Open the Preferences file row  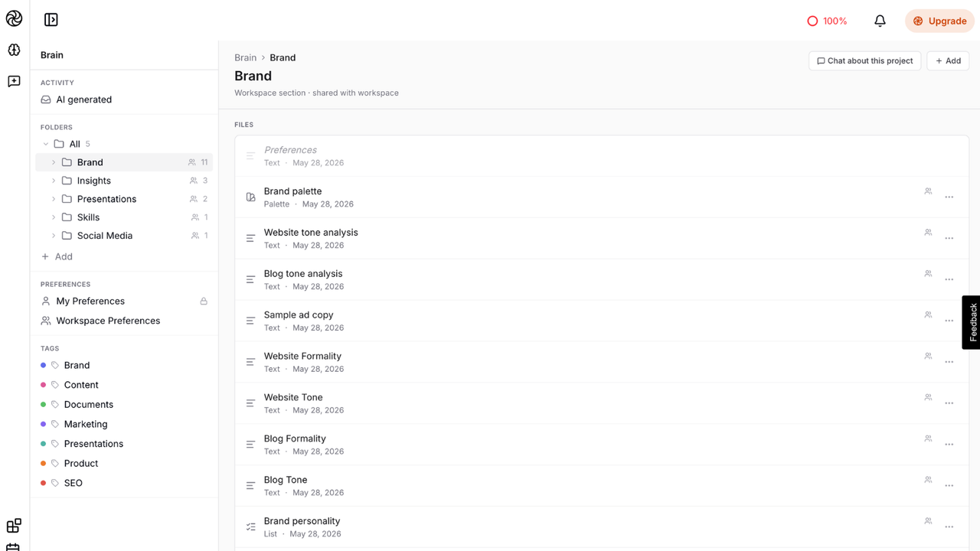(x=602, y=156)
